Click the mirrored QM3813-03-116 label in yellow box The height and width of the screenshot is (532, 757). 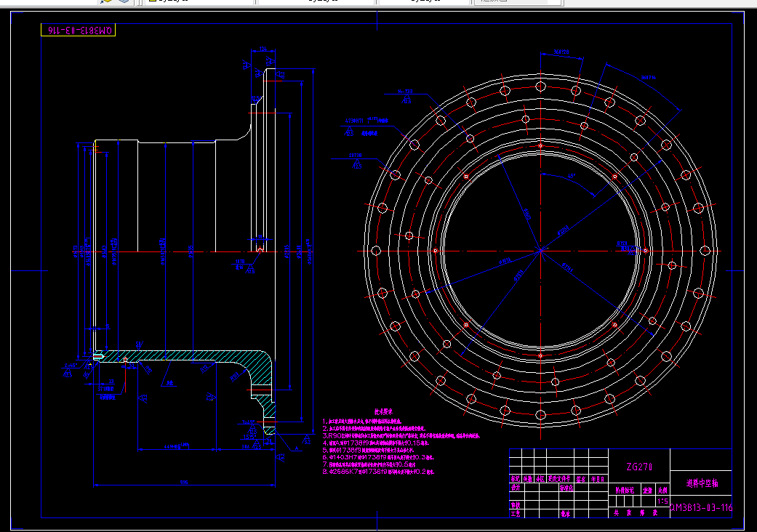click(x=79, y=31)
